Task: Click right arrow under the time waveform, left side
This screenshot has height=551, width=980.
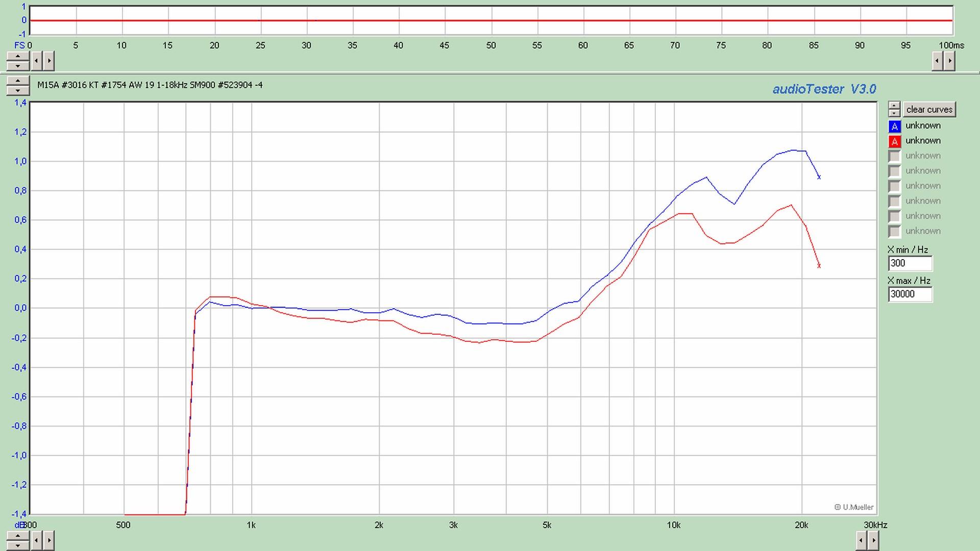Action: (x=49, y=61)
